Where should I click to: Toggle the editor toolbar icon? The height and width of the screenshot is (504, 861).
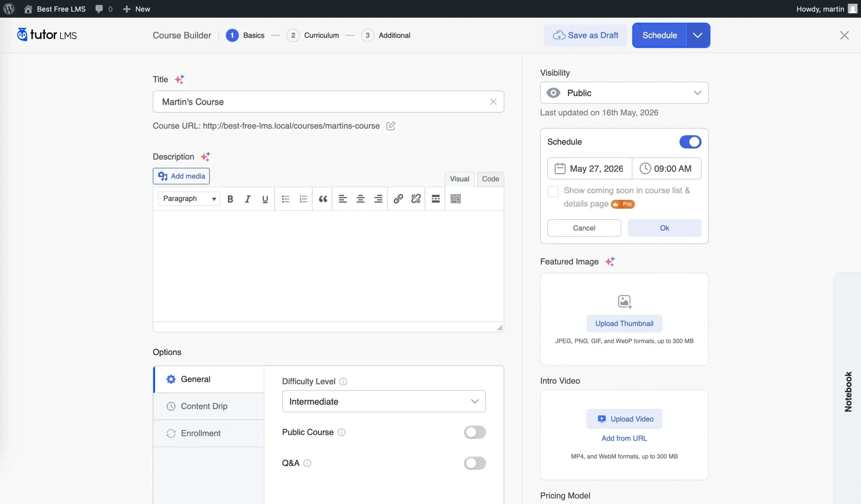point(455,199)
